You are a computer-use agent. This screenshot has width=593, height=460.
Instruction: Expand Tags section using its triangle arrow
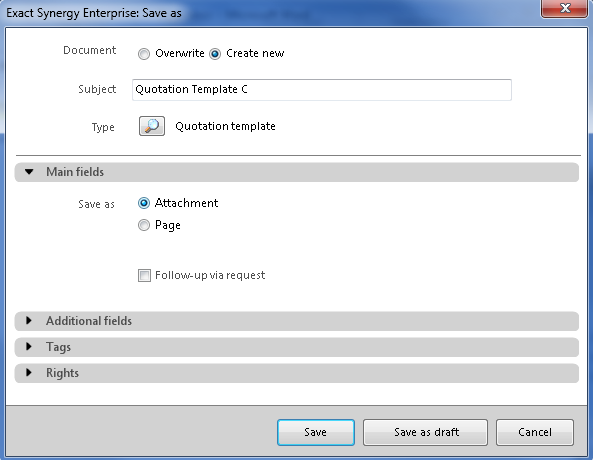click(29, 347)
